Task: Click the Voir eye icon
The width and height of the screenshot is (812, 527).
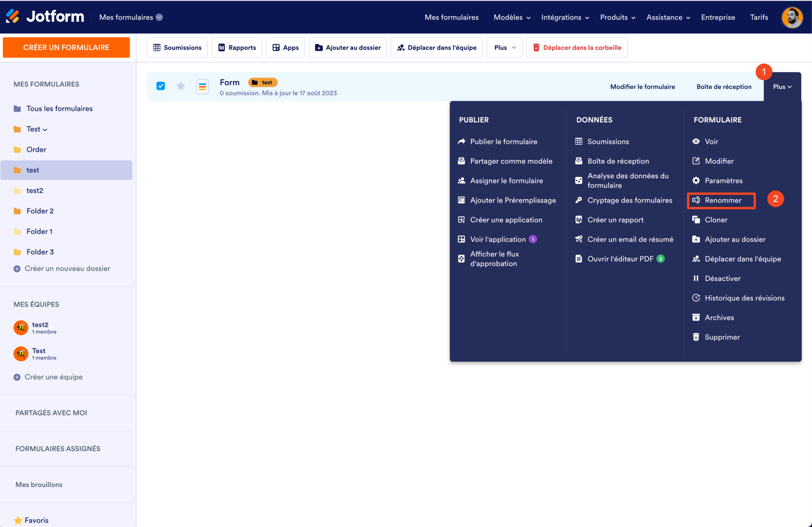Action: [696, 142]
